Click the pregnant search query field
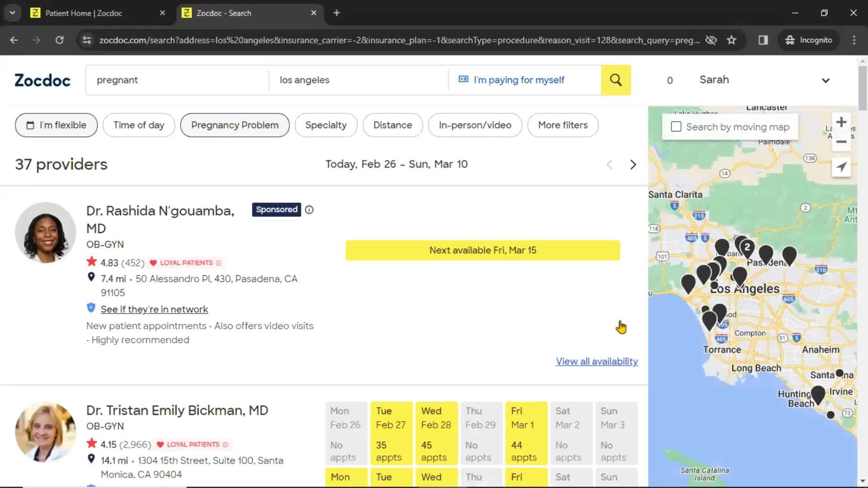 (177, 80)
